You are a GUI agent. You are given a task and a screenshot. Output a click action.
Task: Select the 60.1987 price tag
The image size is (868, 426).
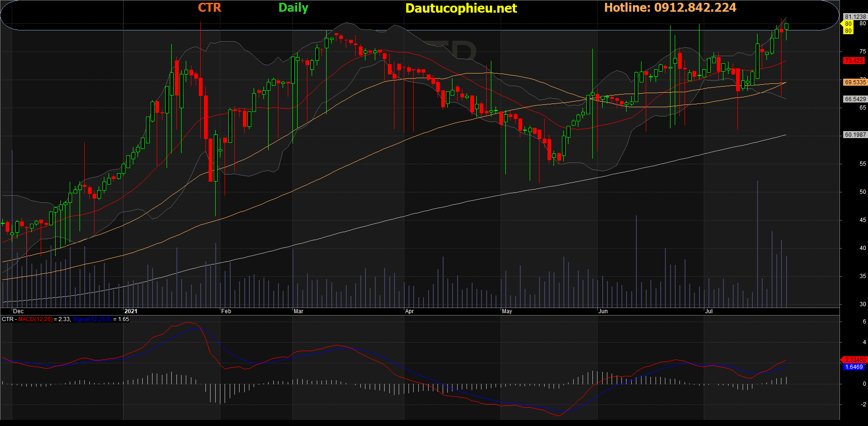pyautogui.click(x=855, y=135)
